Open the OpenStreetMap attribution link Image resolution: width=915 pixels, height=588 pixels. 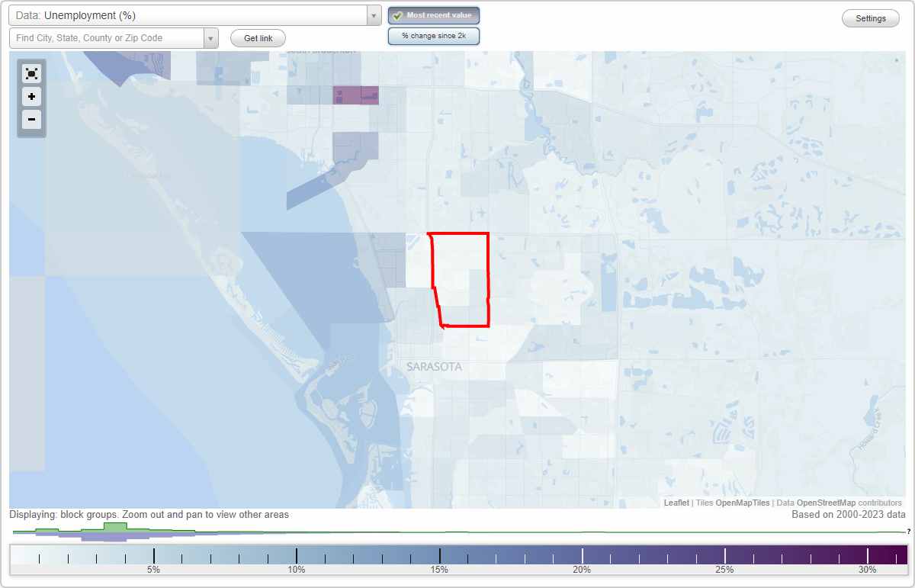tap(826, 503)
